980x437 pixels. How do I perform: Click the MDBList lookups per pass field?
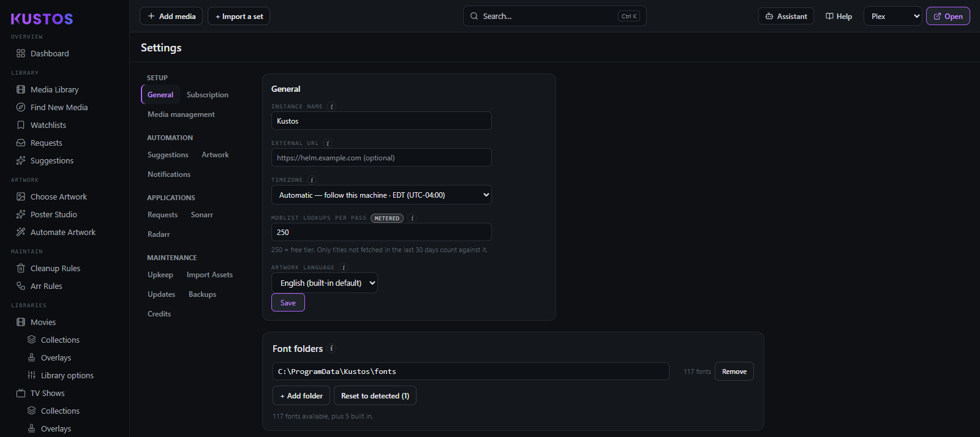coord(381,232)
